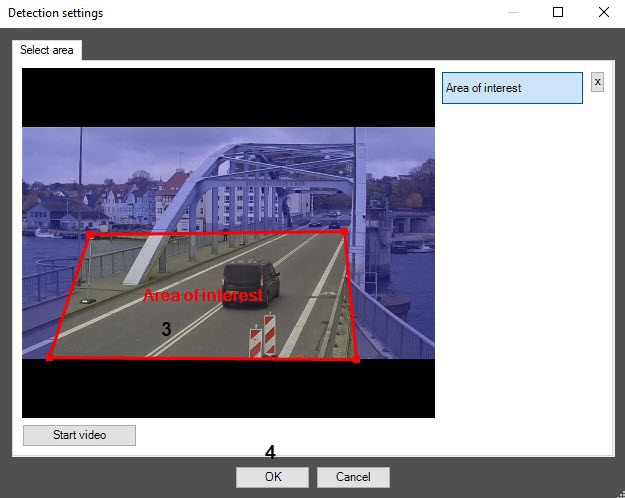This screenshot has height=498, width=625.
Task: Click the red Area of interest label
Action: tap(203, 296)
